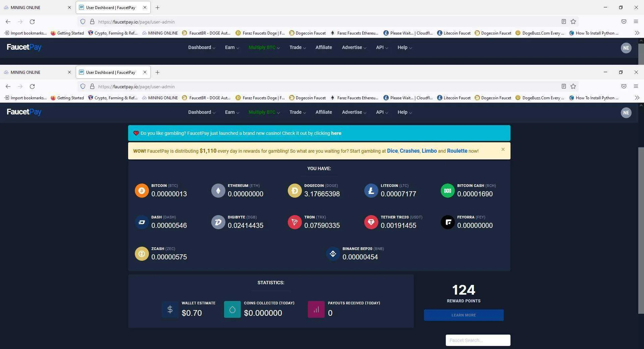Expand Trade dropdown in lower FaucetPay navbar
The image size is (644, 349).
click(x=298, y=112)
